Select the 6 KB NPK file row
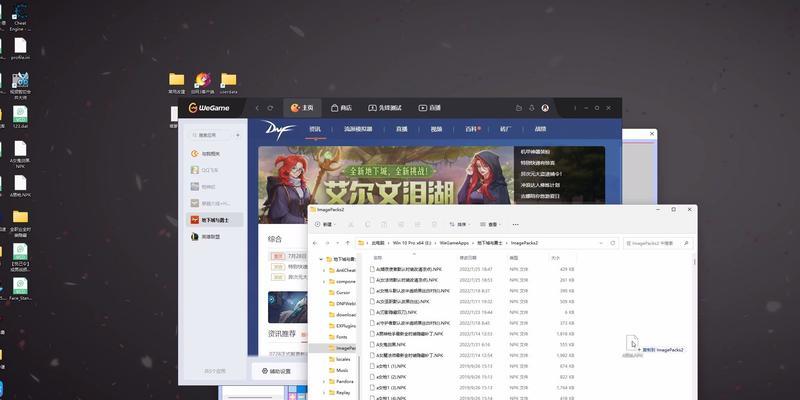Image resolution: width=800 pixels, height=400 pixels. [x=472, y=312]
